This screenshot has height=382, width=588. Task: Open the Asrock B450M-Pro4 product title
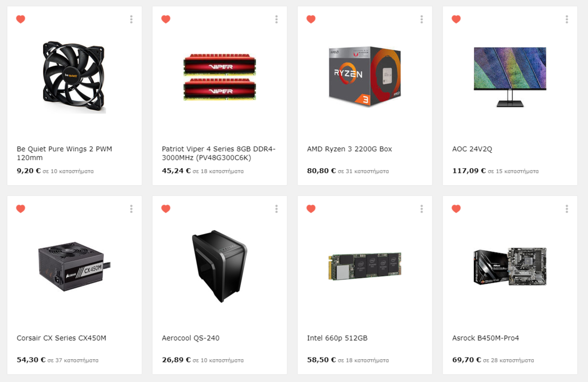(485, 338)
